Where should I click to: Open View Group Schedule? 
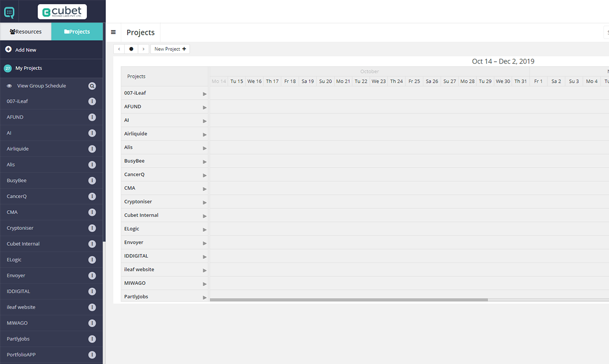[x=42, y=86]
